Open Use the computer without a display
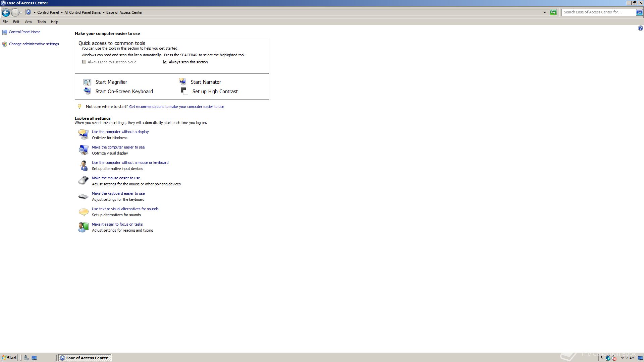Screen dimensions: 644x362 pyautogui.click(x=120, y=132)
